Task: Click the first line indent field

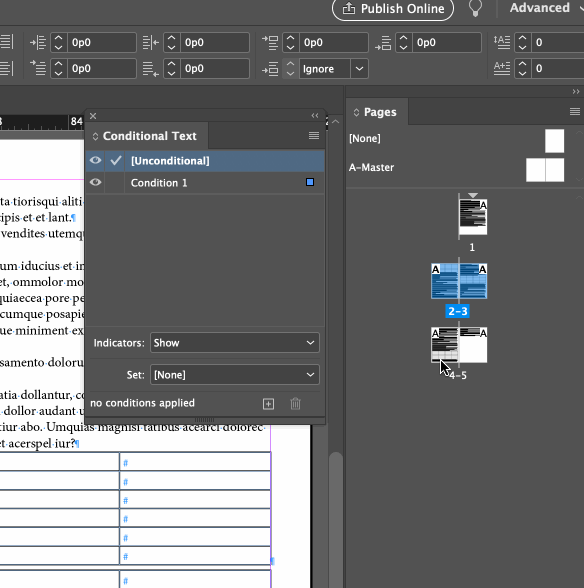Action: pyautogui.click(x=102, y=69)
